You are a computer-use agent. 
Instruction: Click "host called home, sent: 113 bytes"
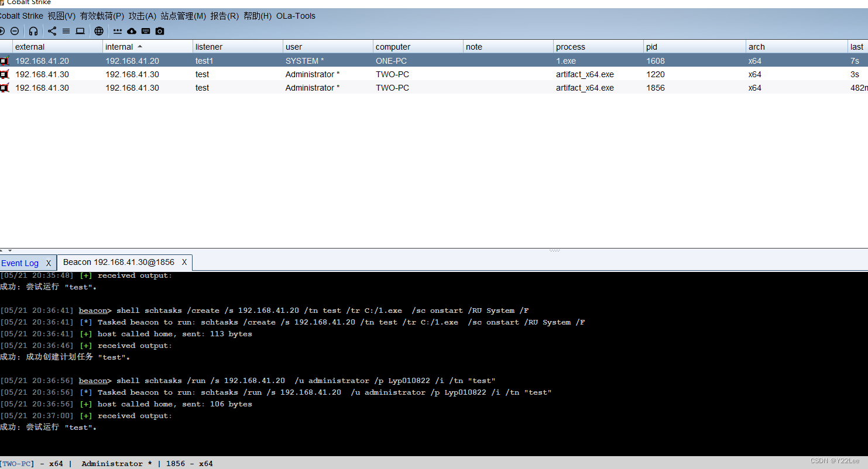174,334
